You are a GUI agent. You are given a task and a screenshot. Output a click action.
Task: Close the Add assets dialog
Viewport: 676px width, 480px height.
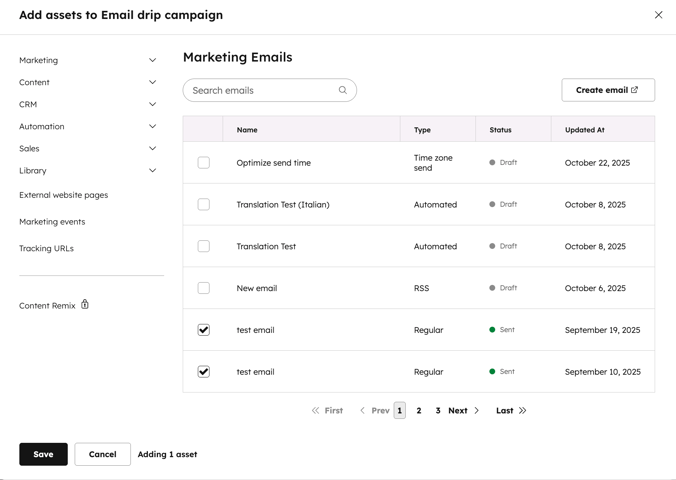point(658,15)
